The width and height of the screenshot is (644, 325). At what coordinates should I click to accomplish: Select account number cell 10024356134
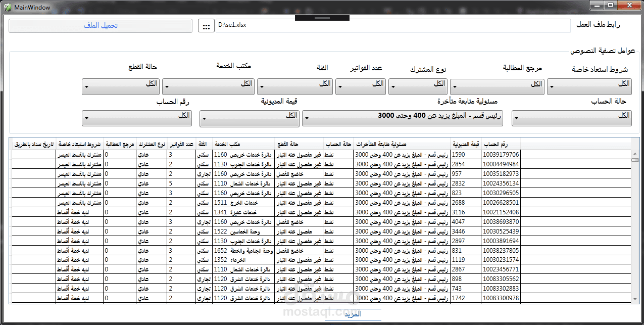tap(501, 183)
